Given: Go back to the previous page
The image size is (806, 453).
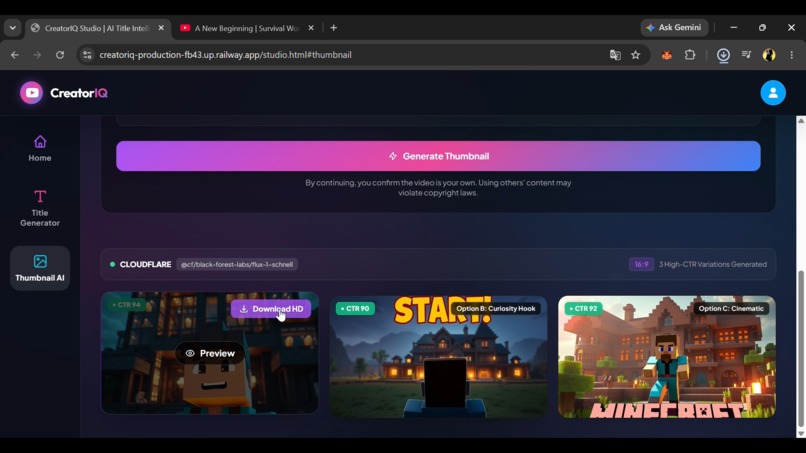Looking at the screenshot, I should click(15, 55).
